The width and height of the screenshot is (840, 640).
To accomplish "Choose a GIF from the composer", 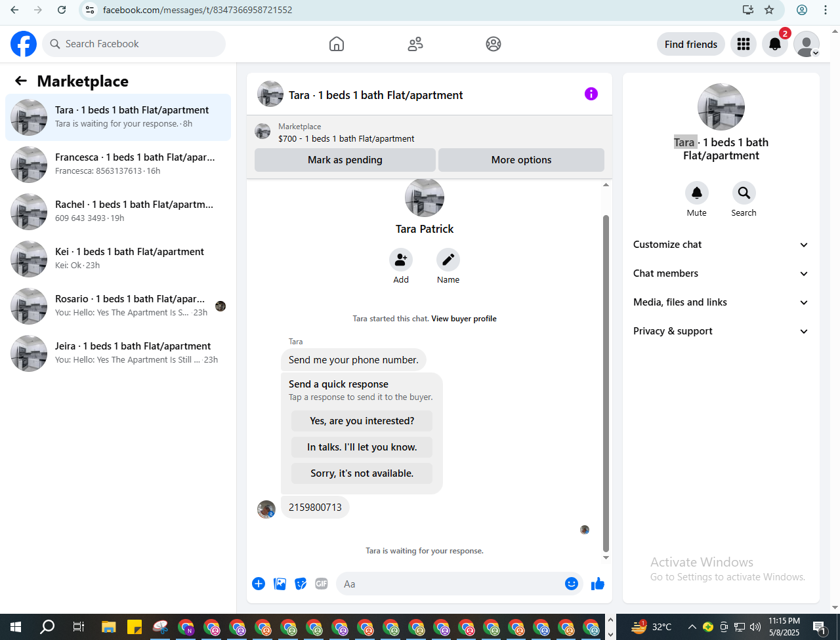I will click(x=321, y=584).
